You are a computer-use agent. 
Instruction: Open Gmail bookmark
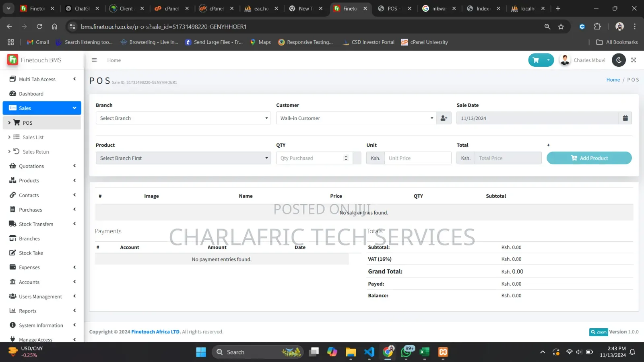(x=38, y=42)
